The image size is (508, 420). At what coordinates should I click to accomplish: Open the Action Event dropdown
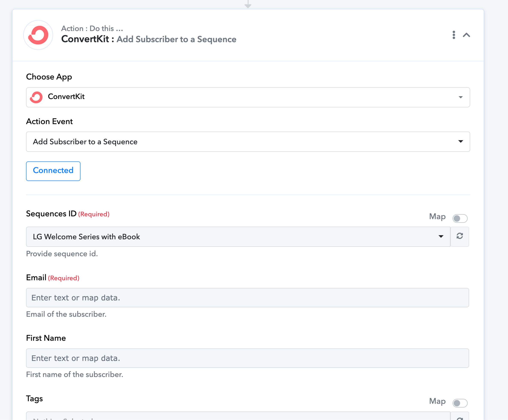[248, 142]
